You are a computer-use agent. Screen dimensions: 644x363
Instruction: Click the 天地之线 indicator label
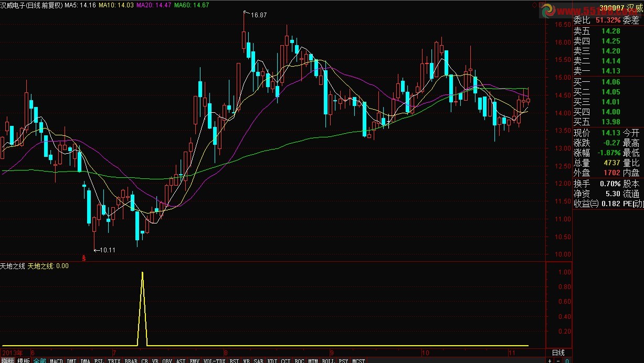pyautogui.click(x=13, y=266)
